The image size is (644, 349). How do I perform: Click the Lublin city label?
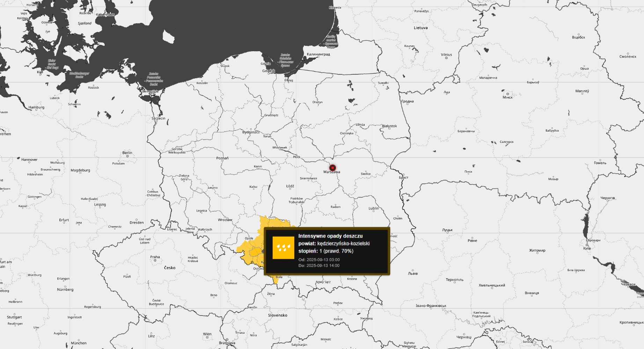[x=373, y=208]
